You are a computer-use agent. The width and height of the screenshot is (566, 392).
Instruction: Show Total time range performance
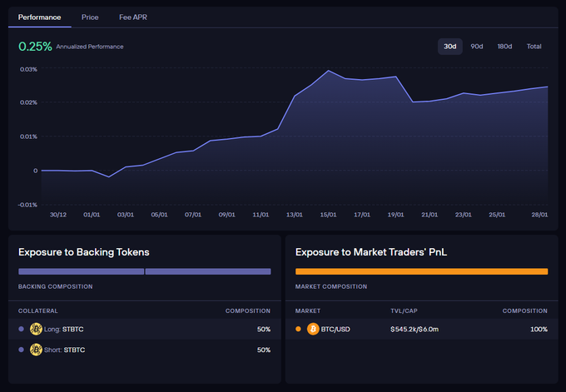click(534, 47)
